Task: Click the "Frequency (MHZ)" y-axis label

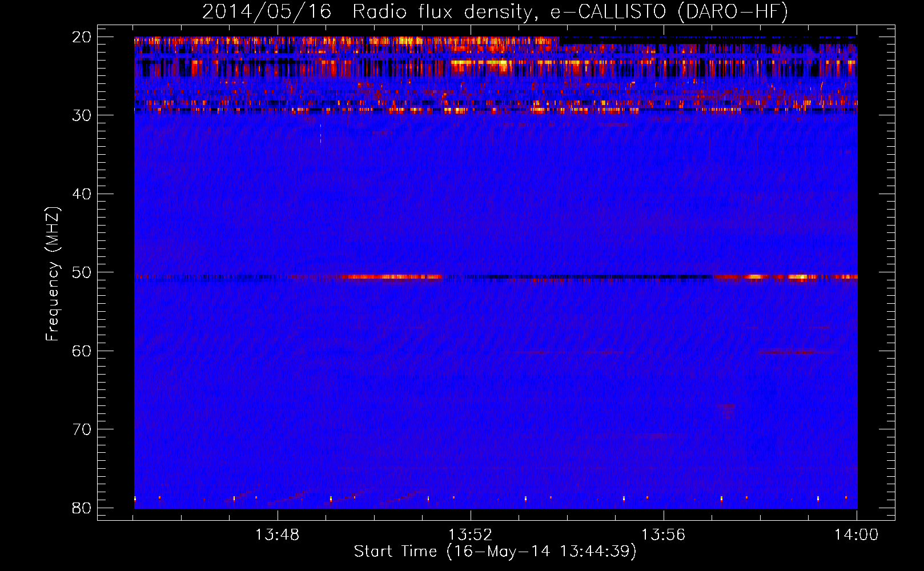Action: click(53, 274)
